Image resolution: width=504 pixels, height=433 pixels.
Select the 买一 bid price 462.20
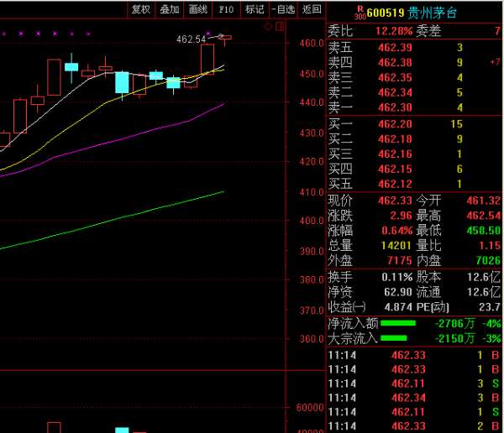pyautogui.click(x=395, y=124)
